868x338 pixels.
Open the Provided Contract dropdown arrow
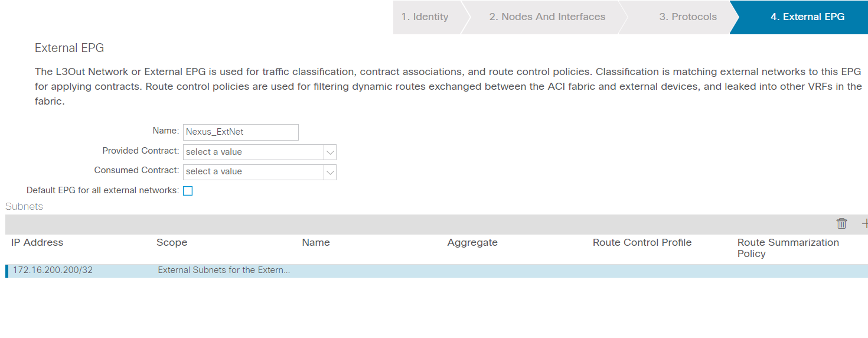[330, 152]
